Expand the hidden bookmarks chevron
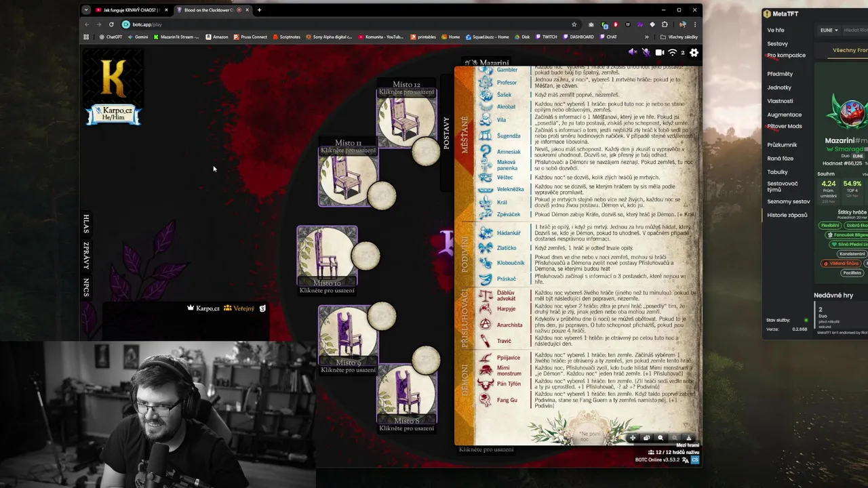Image resolution: width=868 pixels, height=488 pixels. (646, 37)
